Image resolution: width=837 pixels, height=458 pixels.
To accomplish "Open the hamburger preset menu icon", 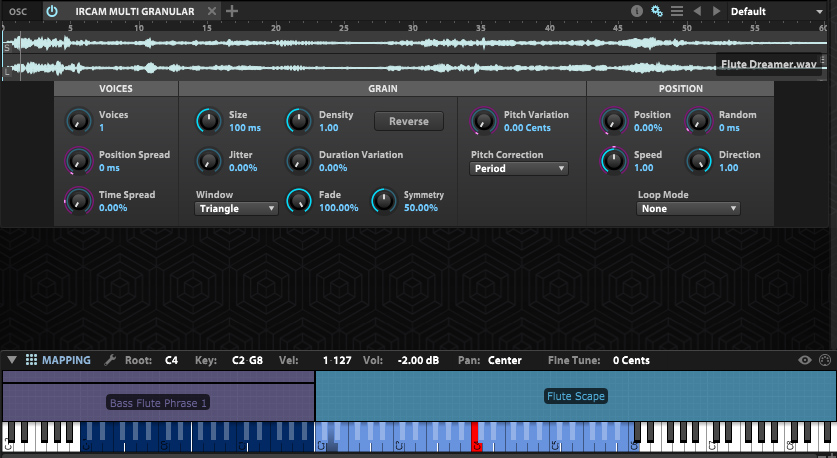I will 677,11.
